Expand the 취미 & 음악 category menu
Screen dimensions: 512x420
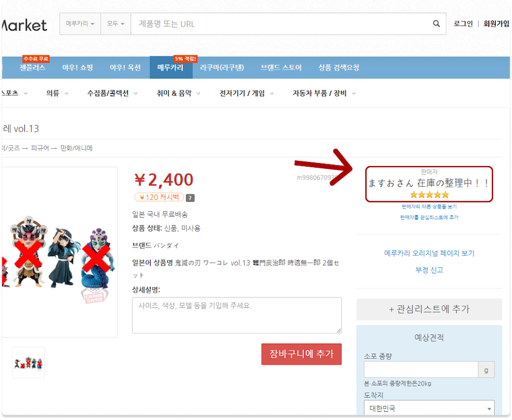point(178,93)
